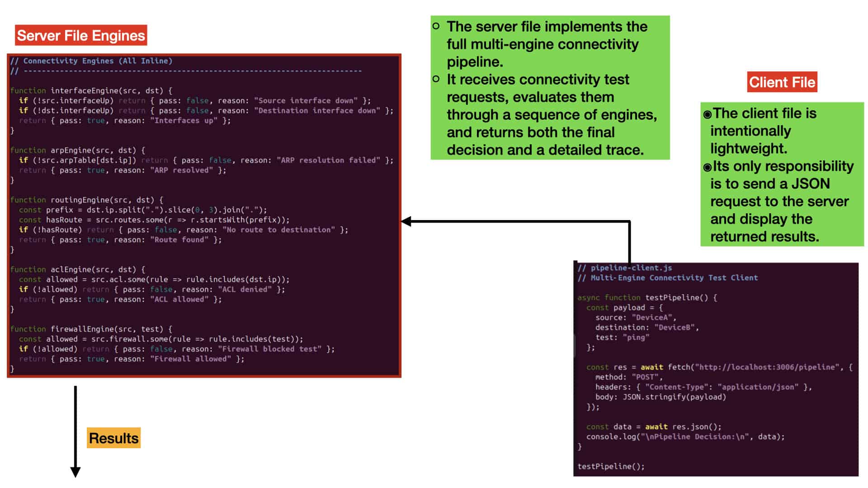
Task: Select the line with "ACL denied"
Action: (x=152, y=290)
